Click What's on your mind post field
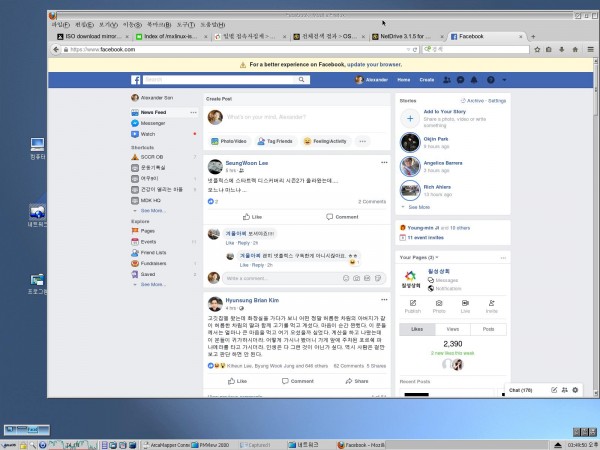Screen dimensions: 600x450 click(266, 117)
